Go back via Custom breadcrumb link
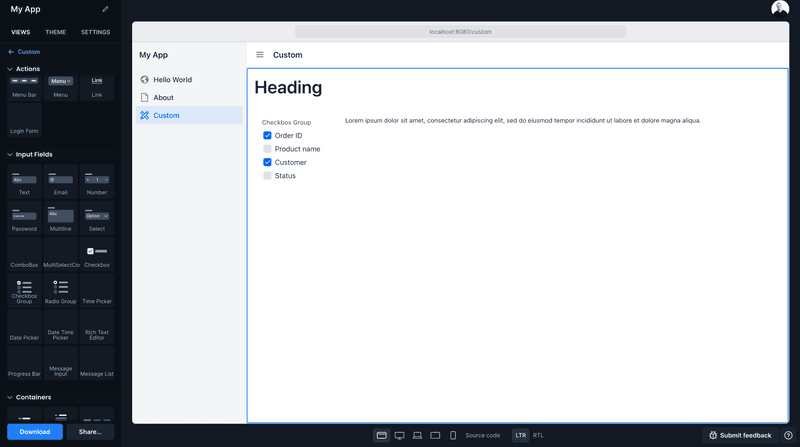800x447 pixels. (x=24, y=52)
